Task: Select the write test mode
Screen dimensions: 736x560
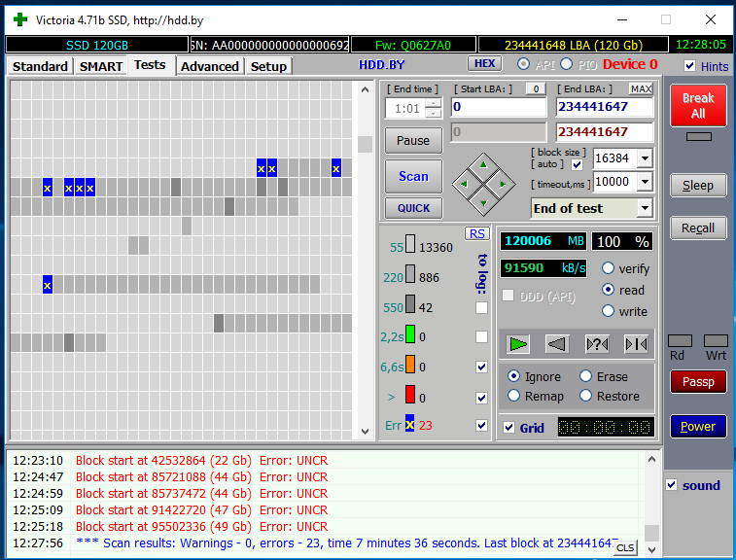Action: pos(608,311)
